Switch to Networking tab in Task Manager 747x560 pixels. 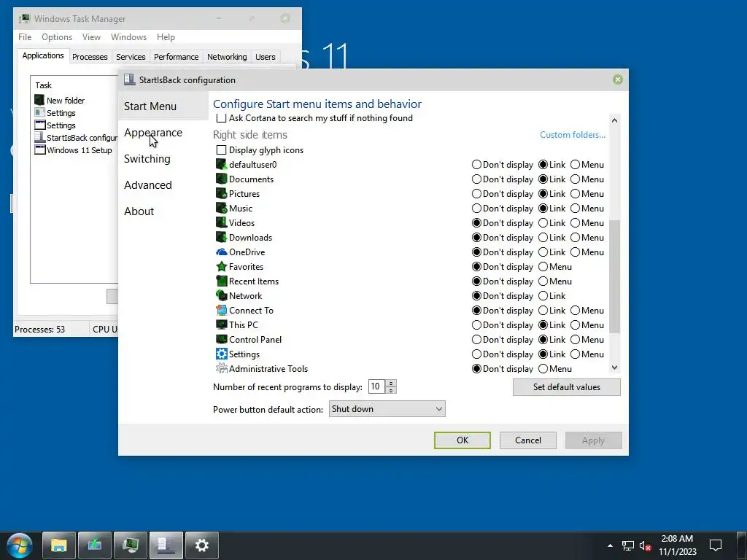coord(227,57)
